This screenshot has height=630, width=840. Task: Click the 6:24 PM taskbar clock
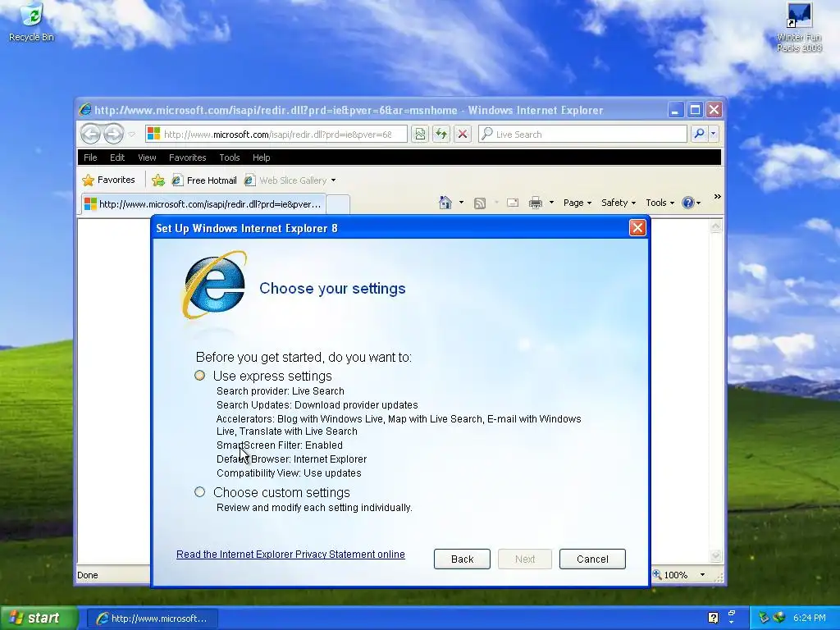809,618
